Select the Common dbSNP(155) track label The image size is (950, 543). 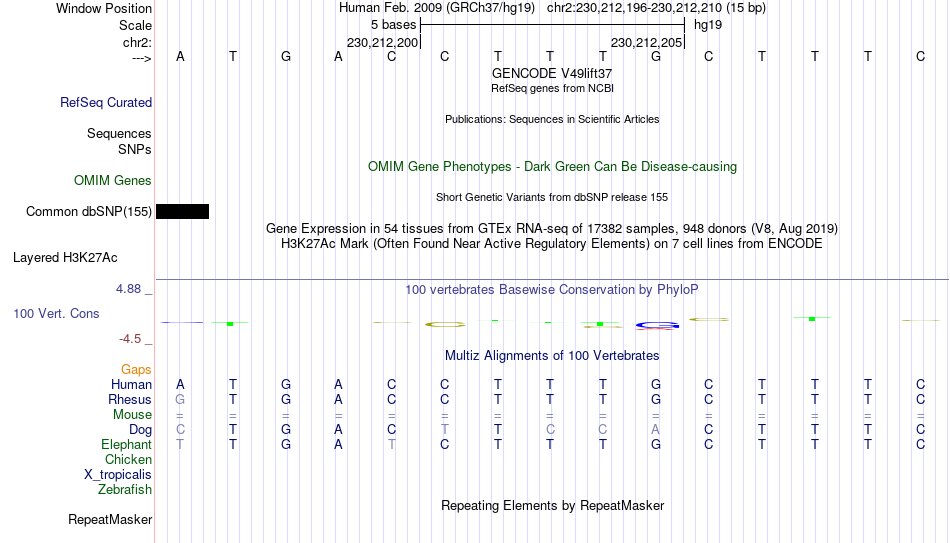click(88, 212)
